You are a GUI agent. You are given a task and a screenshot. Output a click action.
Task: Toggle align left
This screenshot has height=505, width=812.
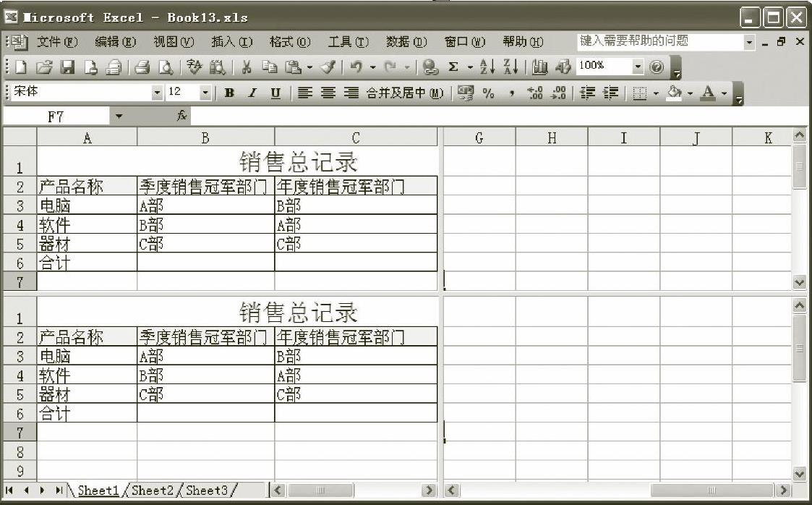coord(305,93)
